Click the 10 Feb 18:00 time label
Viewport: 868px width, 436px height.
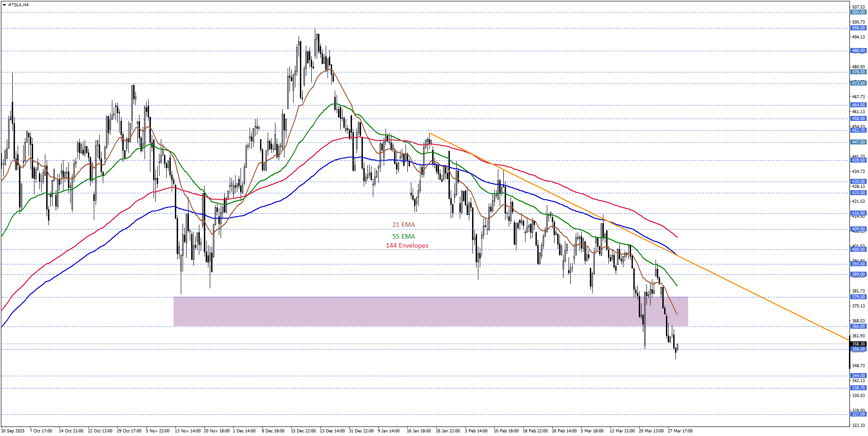pos(506,431)
